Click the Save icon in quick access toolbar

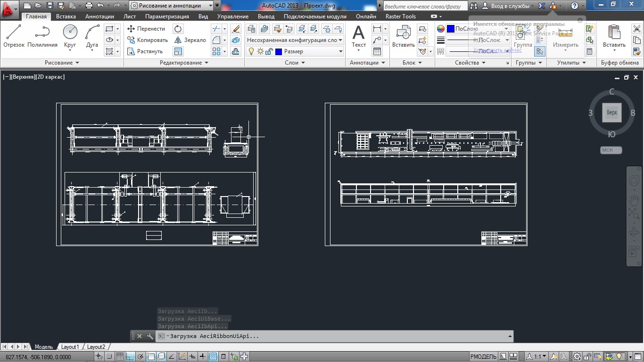click(50, 6)
